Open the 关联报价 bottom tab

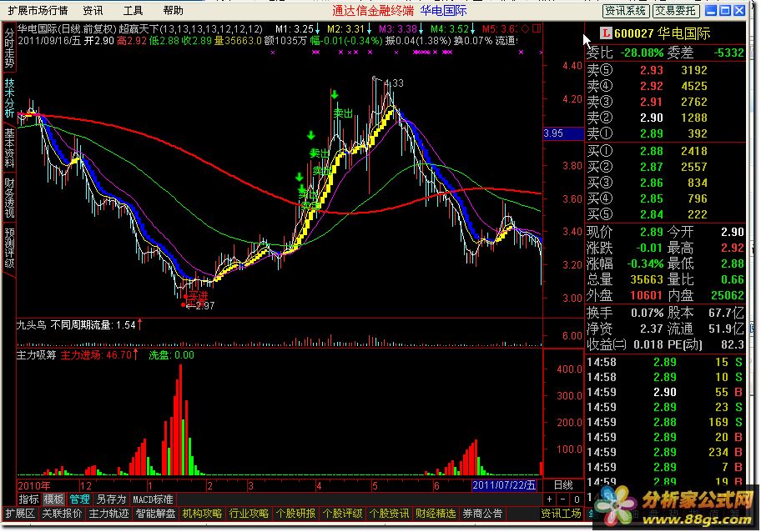point(62,514)
